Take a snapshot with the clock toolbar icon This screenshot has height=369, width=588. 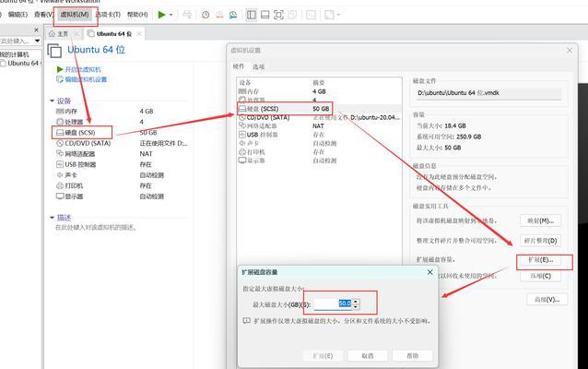[206, 15]
